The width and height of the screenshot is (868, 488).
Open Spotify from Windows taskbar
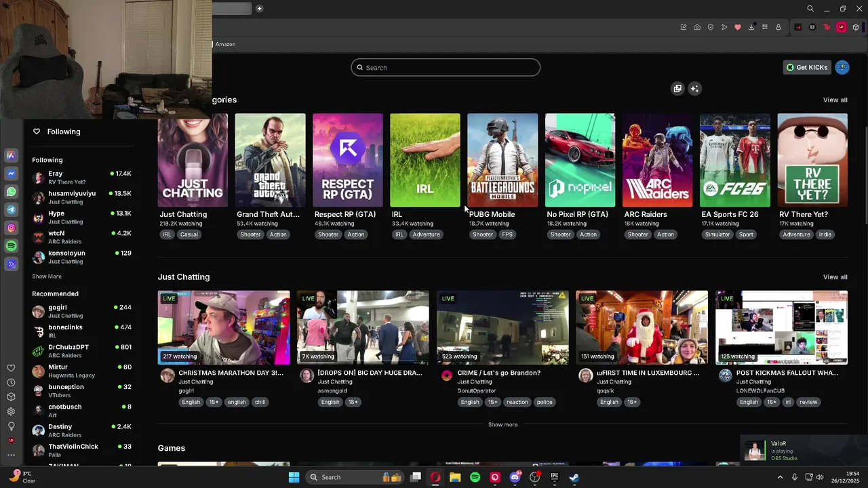click(x=475, y=477)
